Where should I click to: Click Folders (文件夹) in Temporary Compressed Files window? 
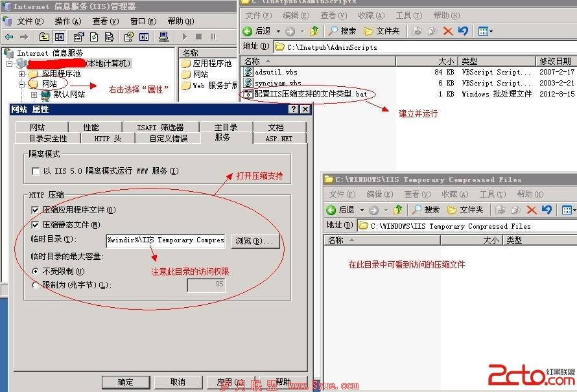[465, 210]
